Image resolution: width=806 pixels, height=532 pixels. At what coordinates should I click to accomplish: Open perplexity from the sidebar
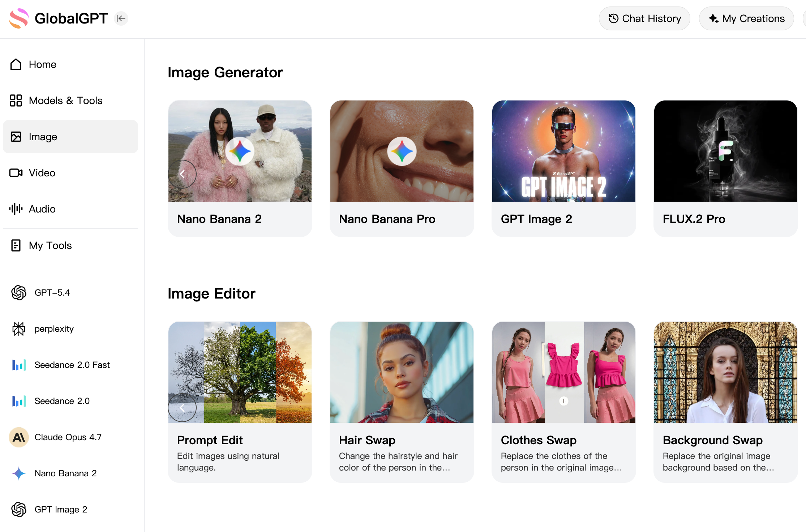pos(54,329)
